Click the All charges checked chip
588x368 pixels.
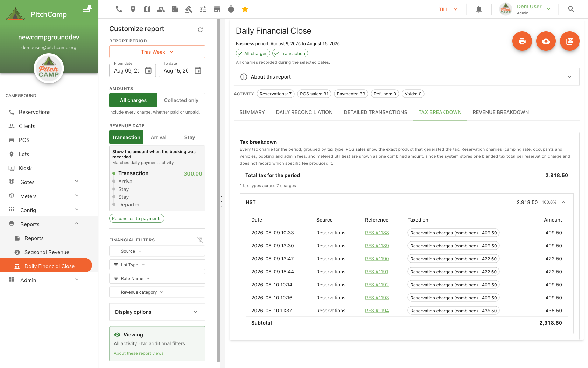(x=253, y=53)
